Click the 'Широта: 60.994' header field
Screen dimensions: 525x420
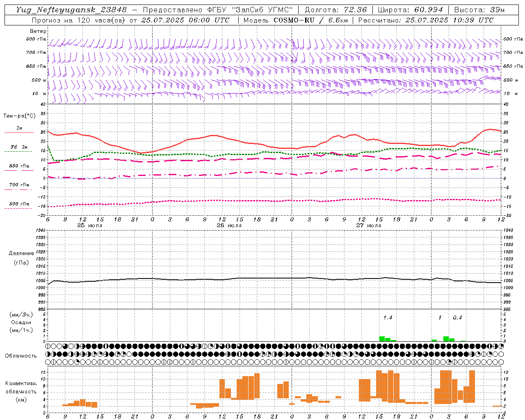(411, 10)
